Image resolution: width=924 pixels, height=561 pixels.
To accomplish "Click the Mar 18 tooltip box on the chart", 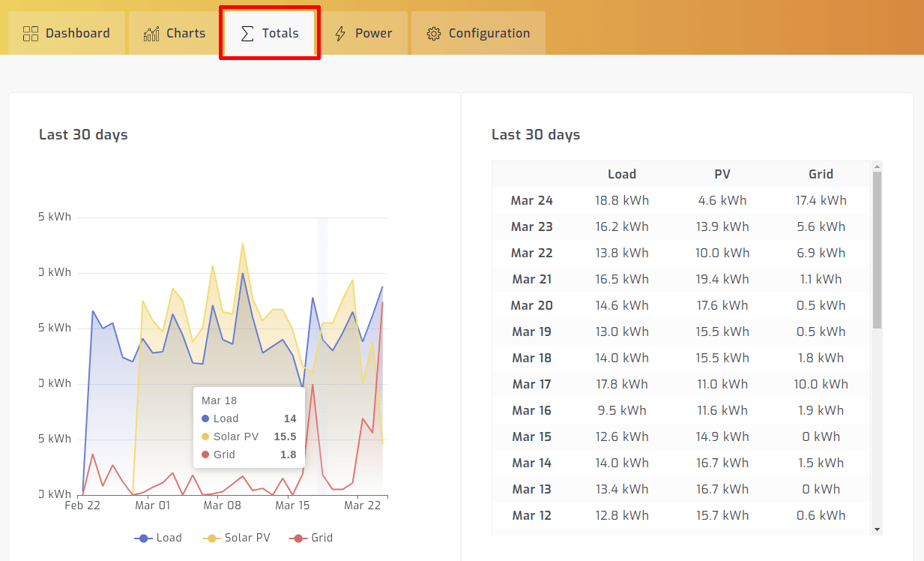I will pyautogui.click(x=249, y=426).
